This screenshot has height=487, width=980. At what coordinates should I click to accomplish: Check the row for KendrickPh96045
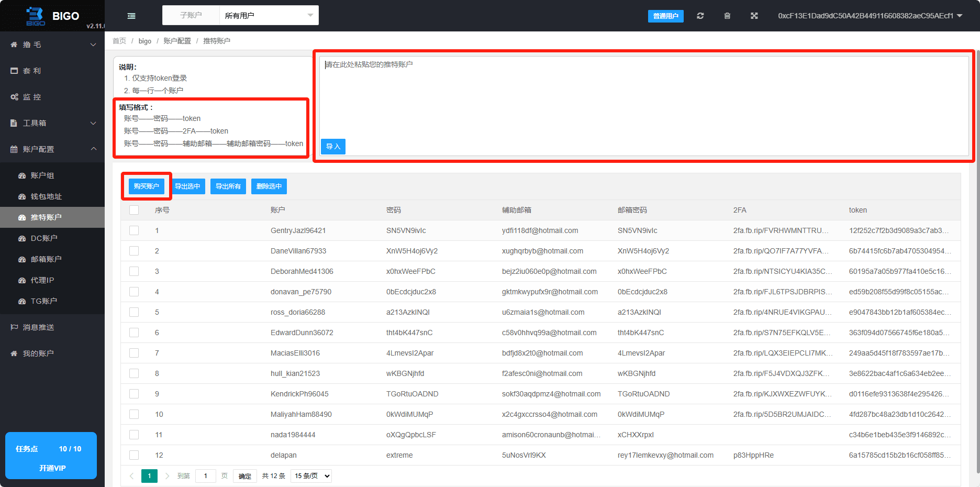pos(134,394)
